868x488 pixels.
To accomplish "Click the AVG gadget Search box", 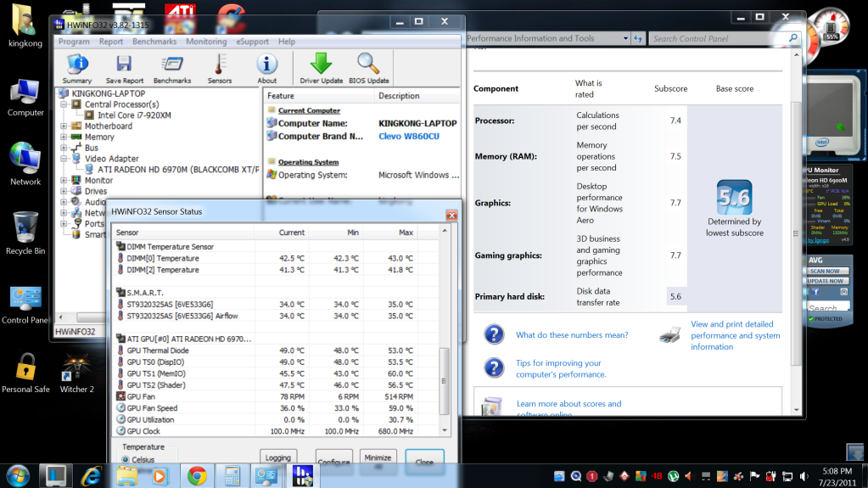I will pos(827,307).
